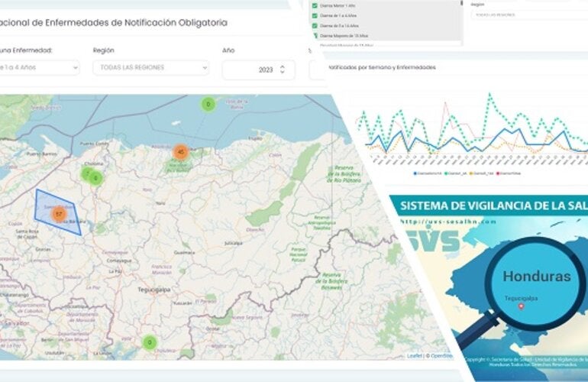Click the Tegucigalpa label on the map
588x382 pixels.
(154, 290)
